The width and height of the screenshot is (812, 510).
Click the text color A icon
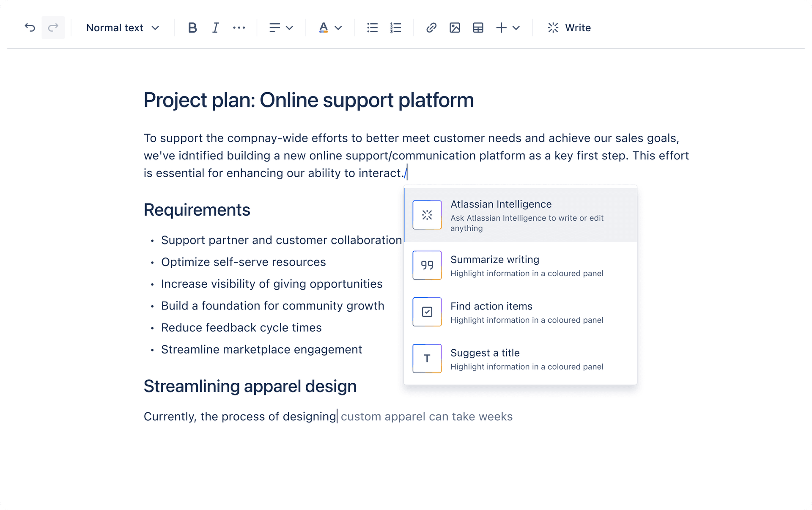[324, 28]
